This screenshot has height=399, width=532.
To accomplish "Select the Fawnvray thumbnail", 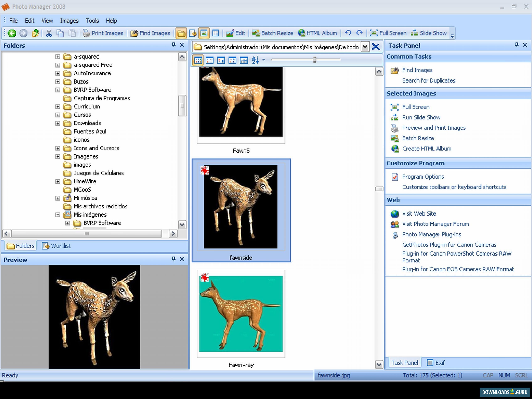I will pyautogui.click(x=241, y=314).
